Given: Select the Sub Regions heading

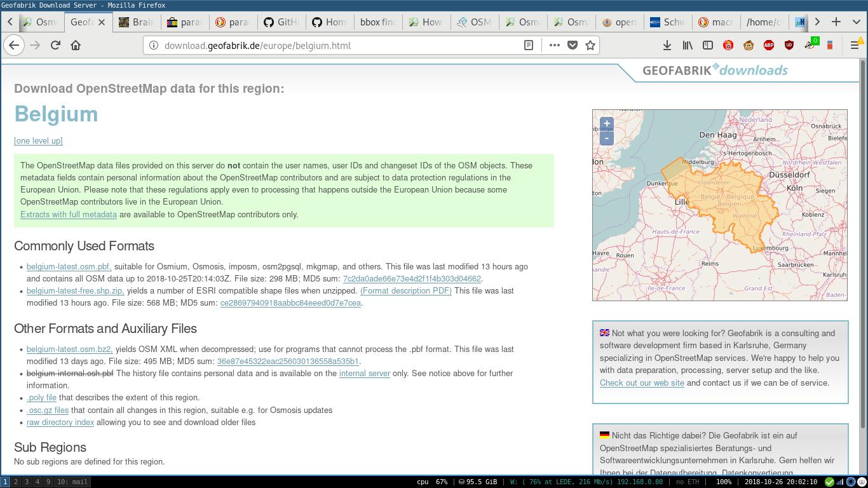Looking at the screenshot, I should (50, 447).
